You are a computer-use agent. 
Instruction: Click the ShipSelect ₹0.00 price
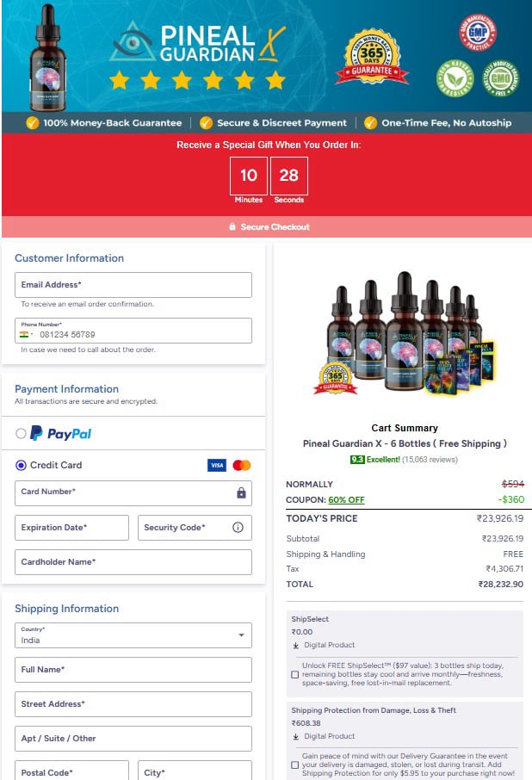302,632
